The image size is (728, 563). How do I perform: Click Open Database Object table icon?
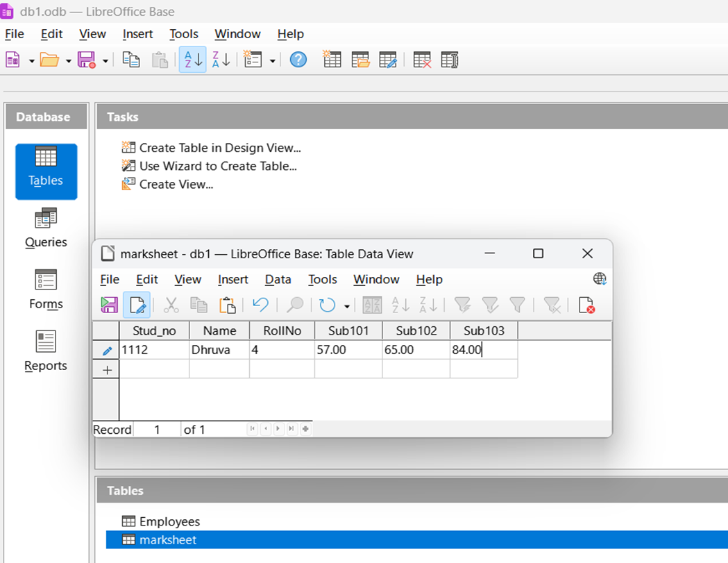pos(360,60)
